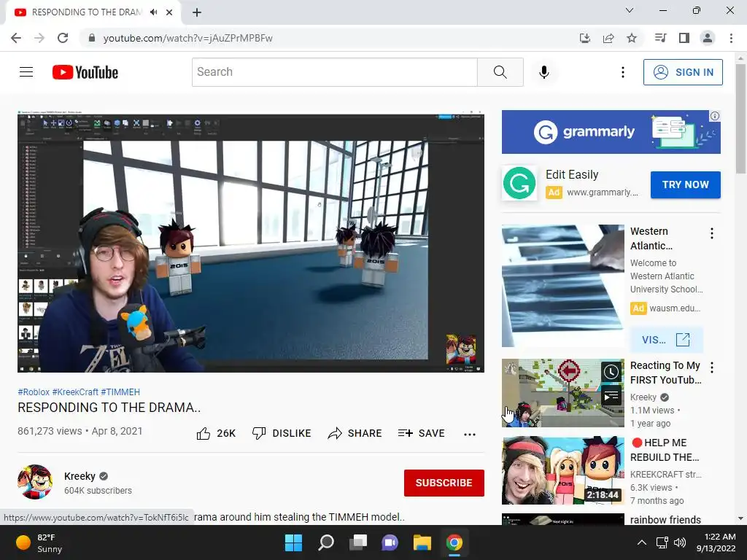The image size is (747, 560).
Task: Click the channel watermark in the video corner
Action: (461, 349)
